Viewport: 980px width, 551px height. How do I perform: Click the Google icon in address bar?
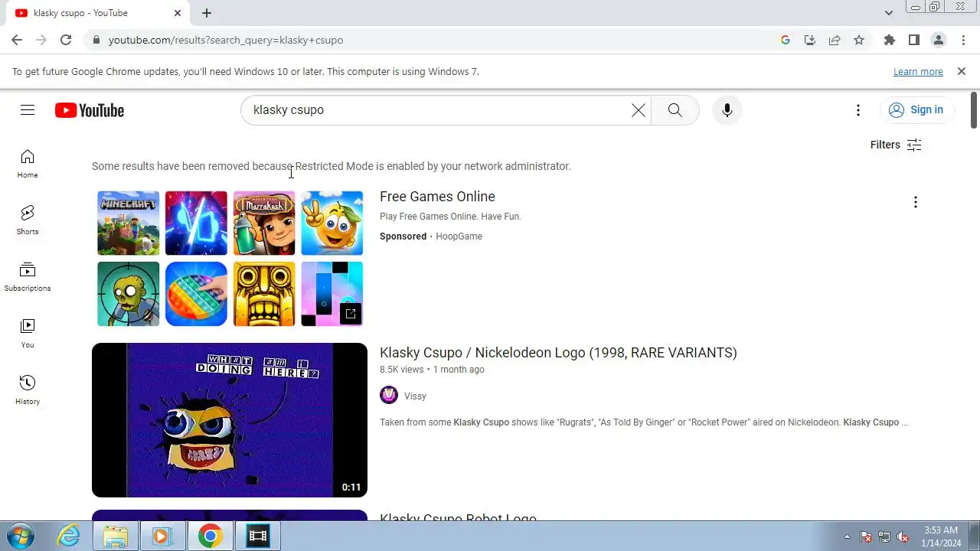tap(786, 40)
